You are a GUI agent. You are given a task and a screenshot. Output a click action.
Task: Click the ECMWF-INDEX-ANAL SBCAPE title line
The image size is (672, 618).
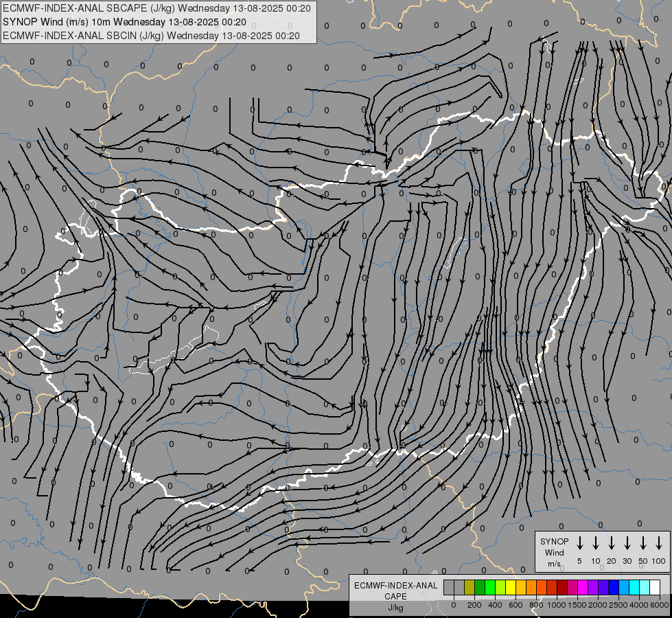pyautogui.click(x=157, y=8)
